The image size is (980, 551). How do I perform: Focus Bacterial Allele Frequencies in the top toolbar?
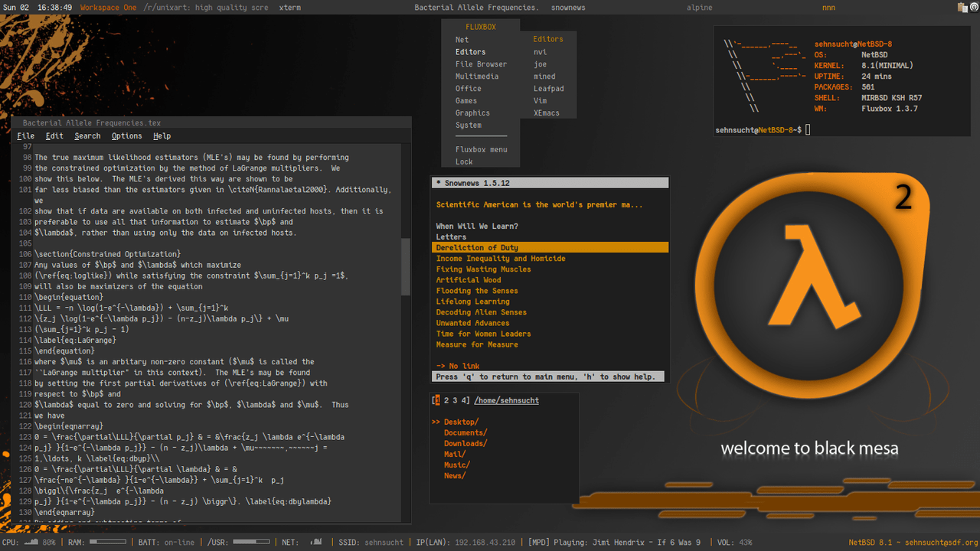pos(476,8)
